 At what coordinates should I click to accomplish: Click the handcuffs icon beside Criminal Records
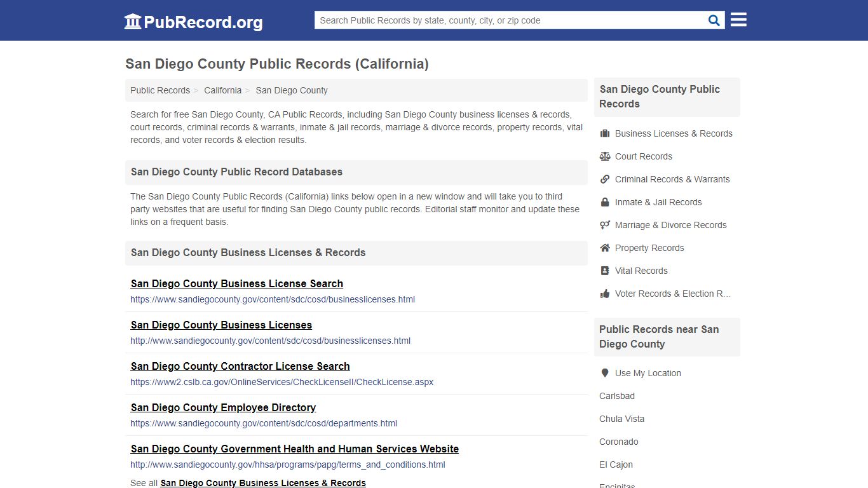pyautogui.click(x=605, y=179)
